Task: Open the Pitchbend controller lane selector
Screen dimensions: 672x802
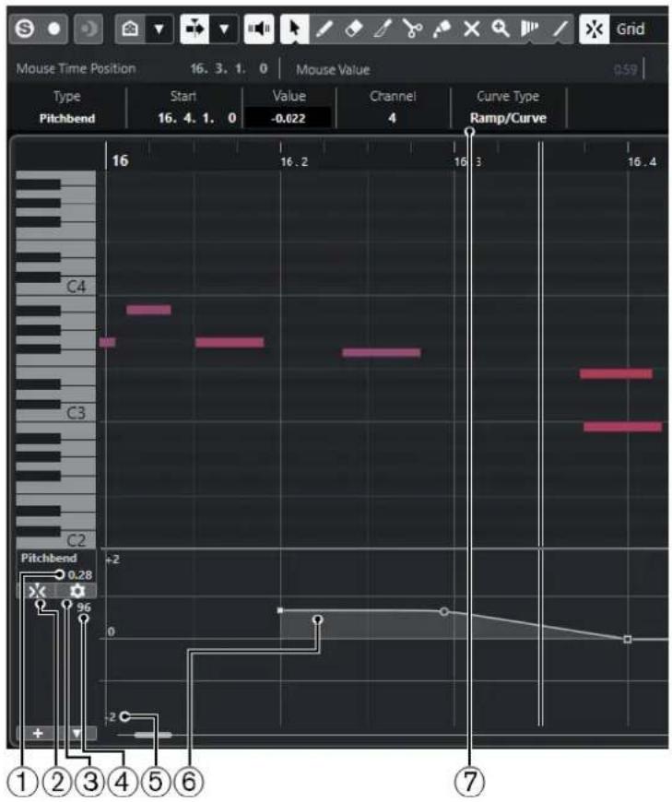Action: pos(49,558)
